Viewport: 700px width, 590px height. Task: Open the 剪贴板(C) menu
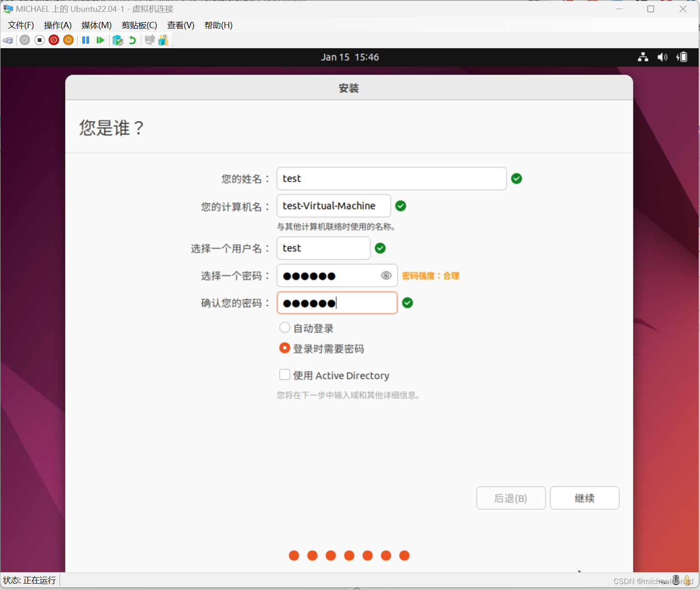point(140,25)
